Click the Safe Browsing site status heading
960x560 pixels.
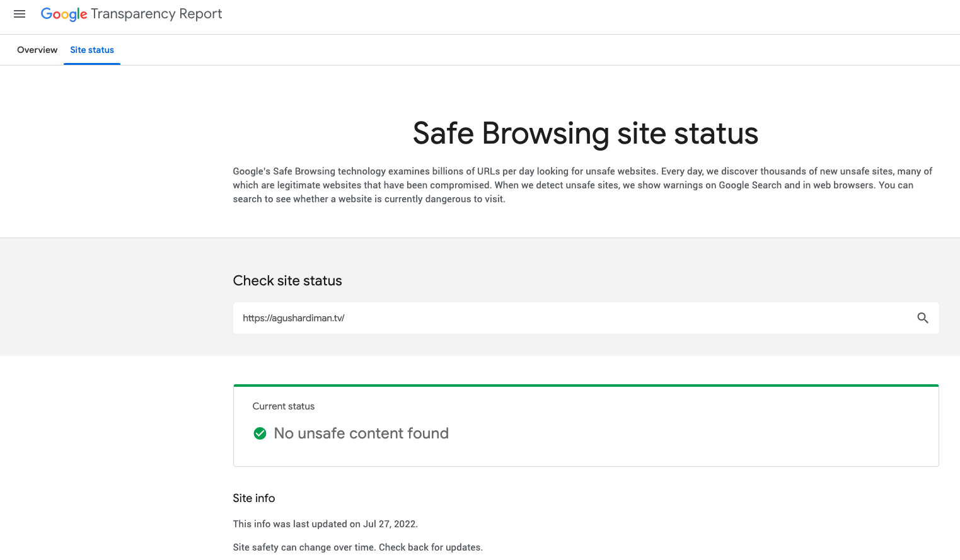coord(585,134)
